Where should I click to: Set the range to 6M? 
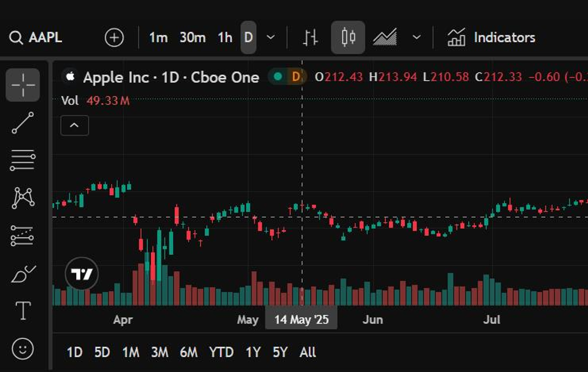[189, 352]
